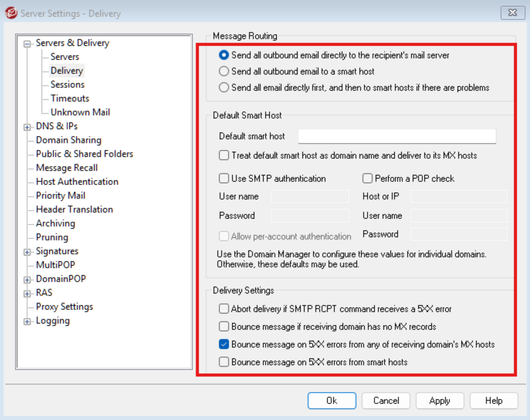
Task: Open Public & Shared Folders settings
Action: (84, 154)
